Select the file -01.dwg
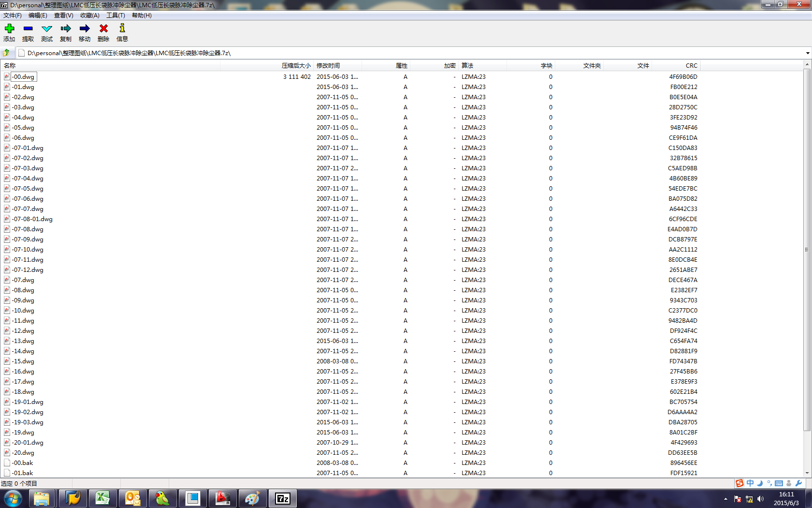 (24, 87)
